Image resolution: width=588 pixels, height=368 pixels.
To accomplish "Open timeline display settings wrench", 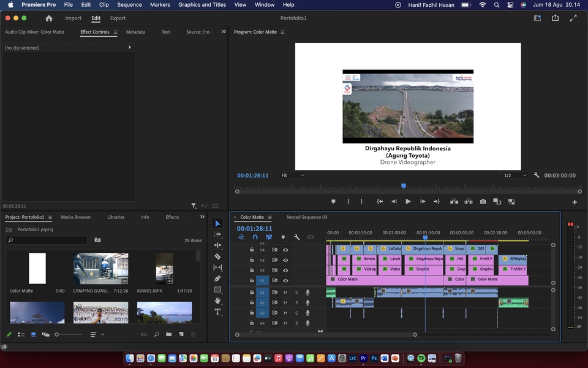I will pos(296,237).
